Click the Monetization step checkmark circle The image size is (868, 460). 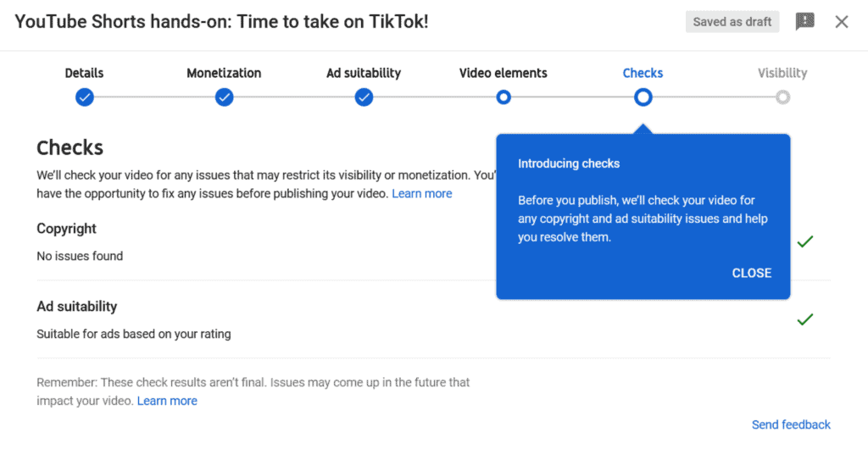pyautogui.click(x=224, y=97)
